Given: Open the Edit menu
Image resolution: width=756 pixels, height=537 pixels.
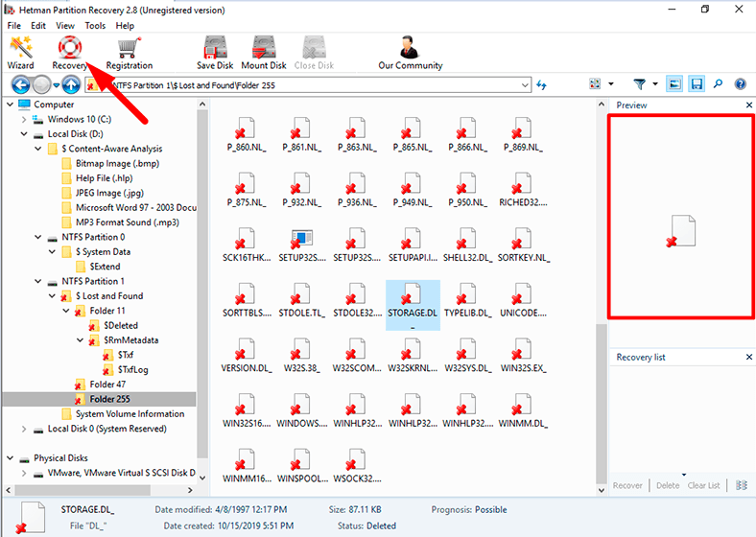Looking at the screenshot, I should tap(38, 26).
